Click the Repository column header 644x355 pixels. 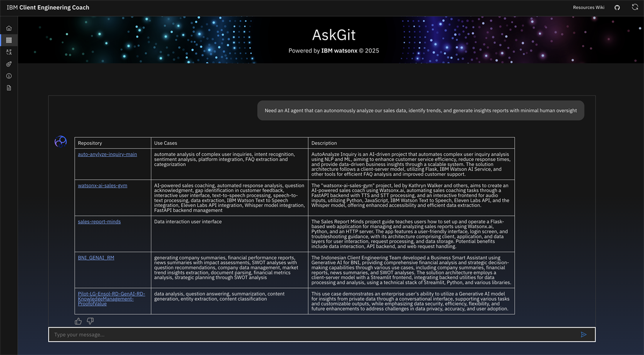coord(113,143)
